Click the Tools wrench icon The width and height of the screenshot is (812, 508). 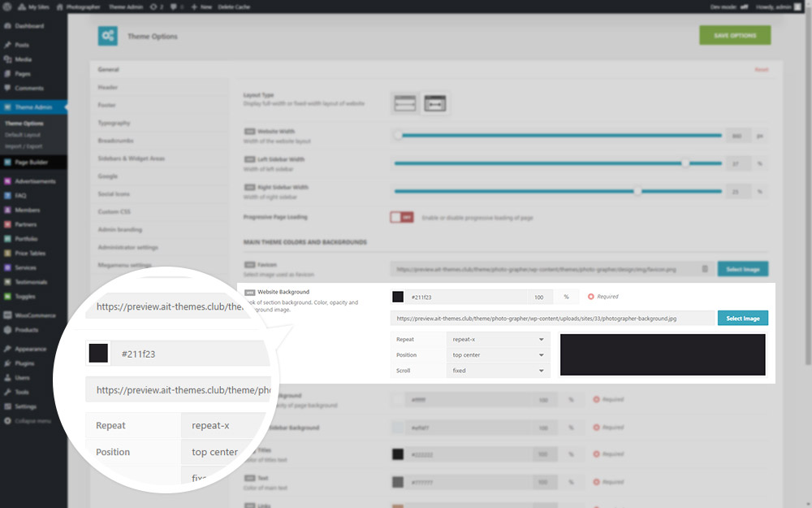click(x=7, y=392)
